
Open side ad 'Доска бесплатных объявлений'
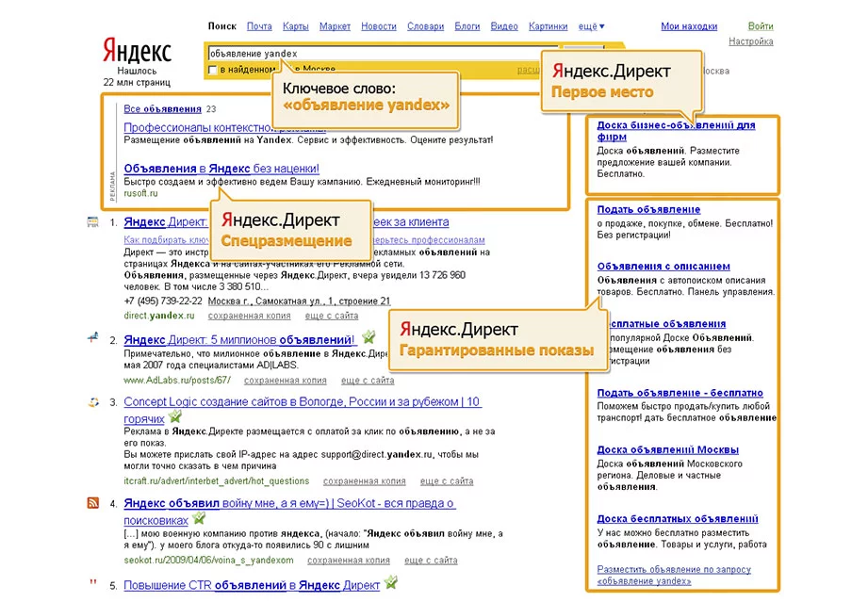tap(678, 518)
